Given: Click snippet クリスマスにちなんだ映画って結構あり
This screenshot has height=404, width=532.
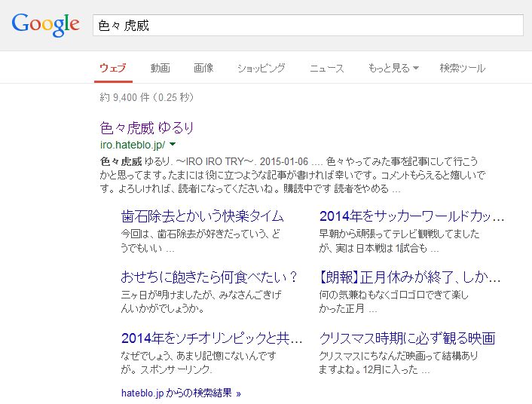Looking at the screenshot, I should pyautogui.click(x=399, y=363).
